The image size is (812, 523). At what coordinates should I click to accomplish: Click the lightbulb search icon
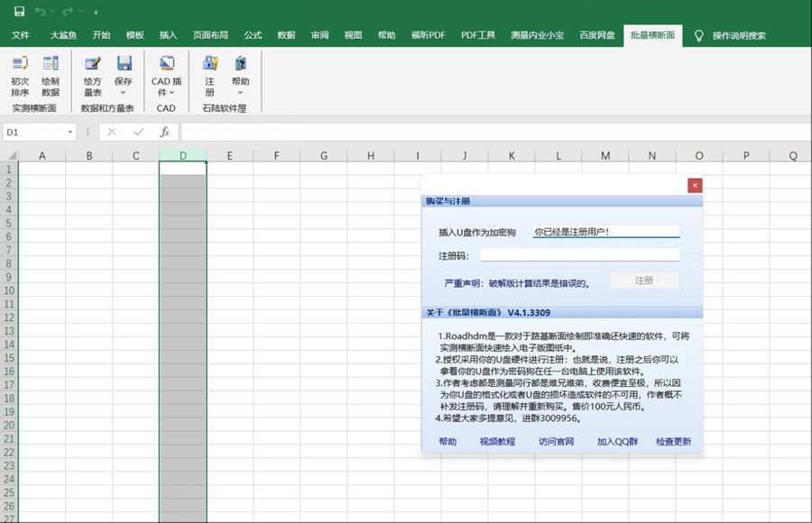tap(698, 35)
